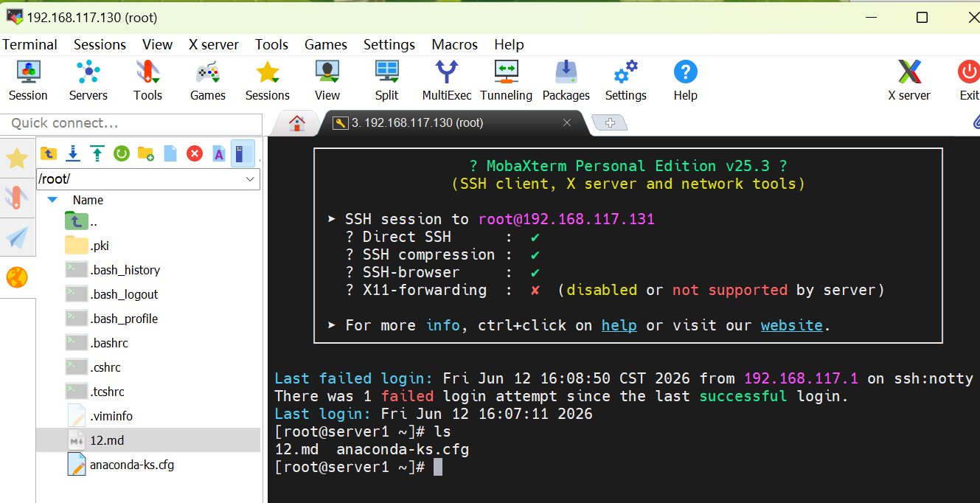980x503 pixels.
Task: Toggle sort order on Name column arrow
Action: [x=52, y=200]
